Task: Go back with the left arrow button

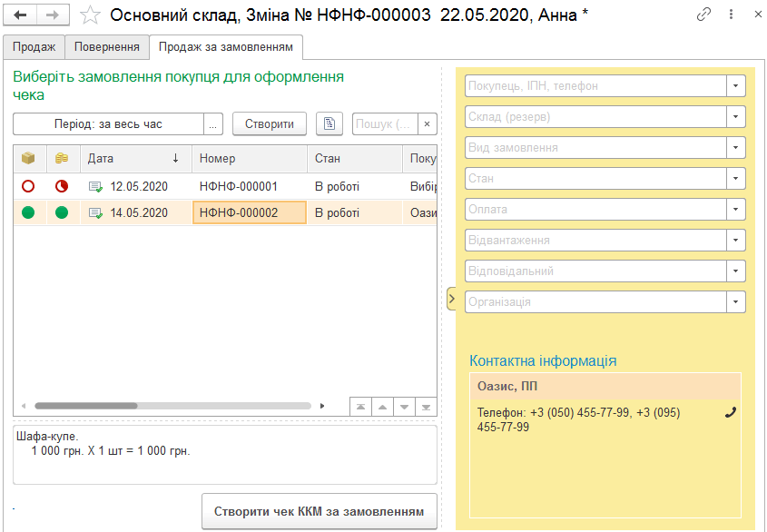Action: (20, 15)
